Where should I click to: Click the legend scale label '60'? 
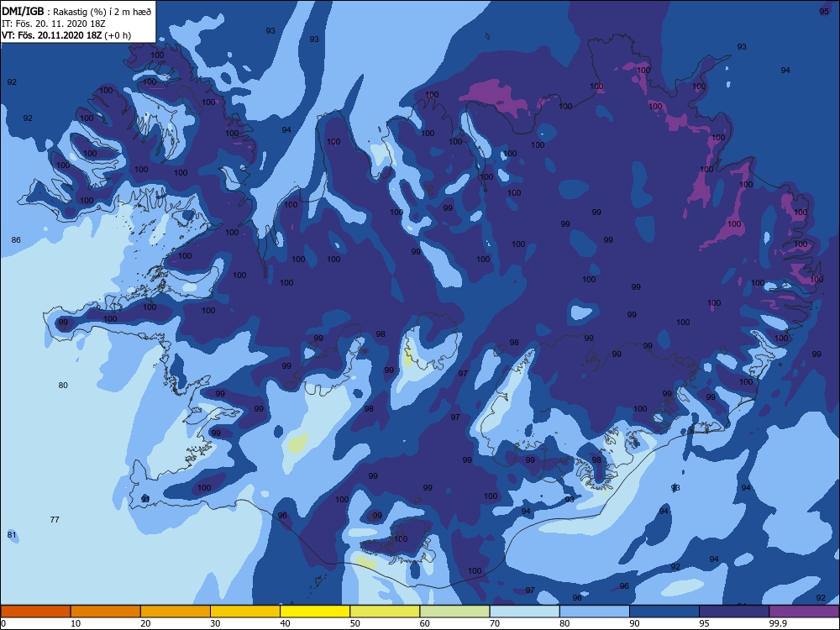pyautogui.click(x=425, y=623)
